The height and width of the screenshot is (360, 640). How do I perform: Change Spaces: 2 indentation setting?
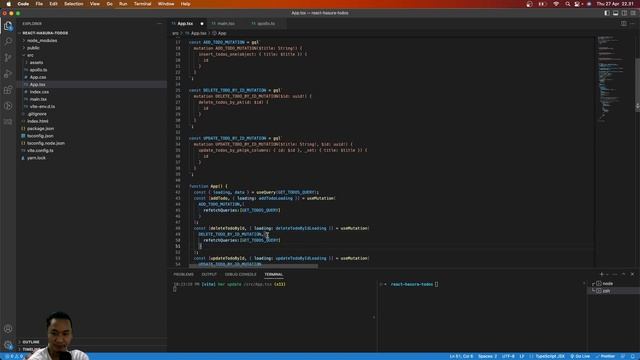tap(487, 356)
